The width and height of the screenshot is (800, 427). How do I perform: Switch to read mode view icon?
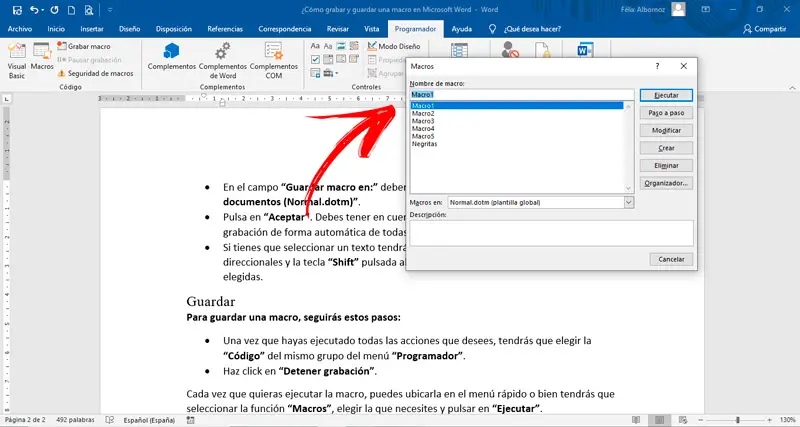[636, 420]
